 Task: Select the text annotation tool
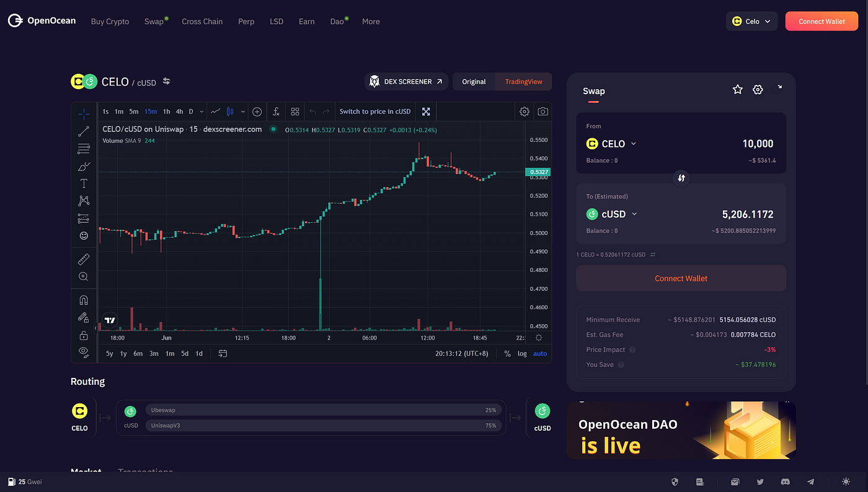84,183
